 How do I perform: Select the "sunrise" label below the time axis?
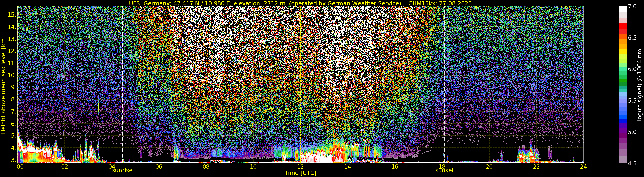[122, 171]
